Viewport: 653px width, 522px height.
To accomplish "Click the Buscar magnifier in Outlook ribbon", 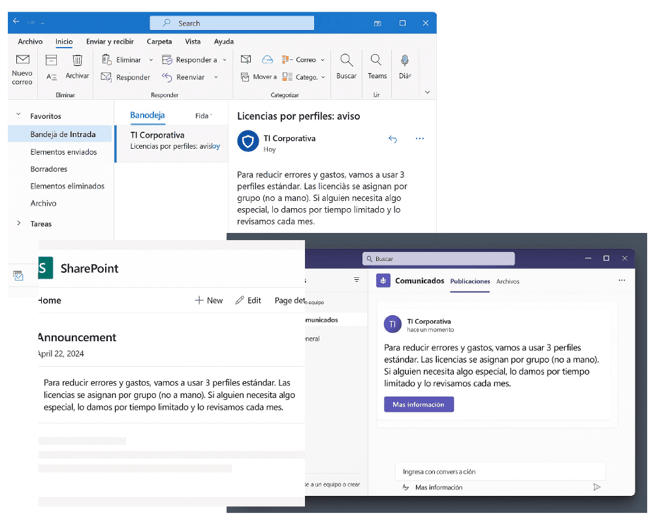I will pos(346,61).
